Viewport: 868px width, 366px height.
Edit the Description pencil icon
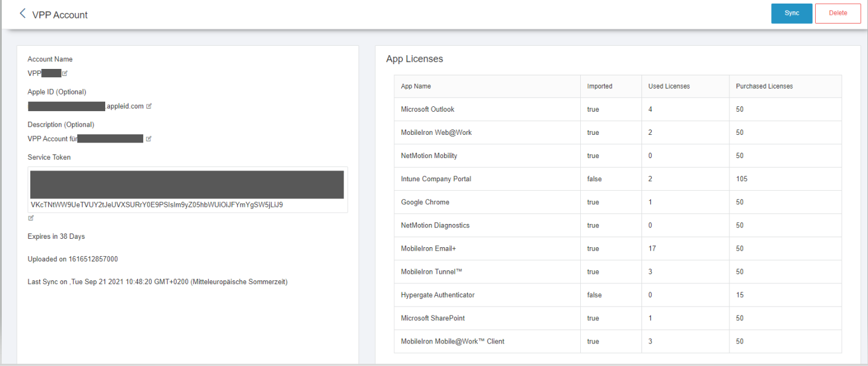point(149,139)
